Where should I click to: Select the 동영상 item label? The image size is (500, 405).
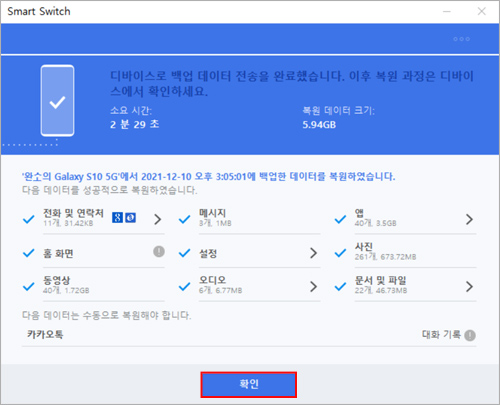(57, 280)
